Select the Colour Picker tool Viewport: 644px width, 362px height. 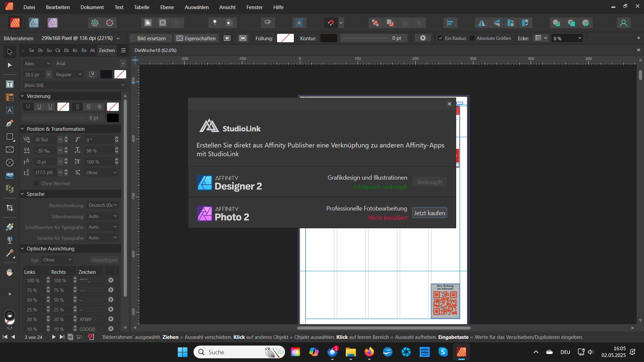[x=10, y=253]
